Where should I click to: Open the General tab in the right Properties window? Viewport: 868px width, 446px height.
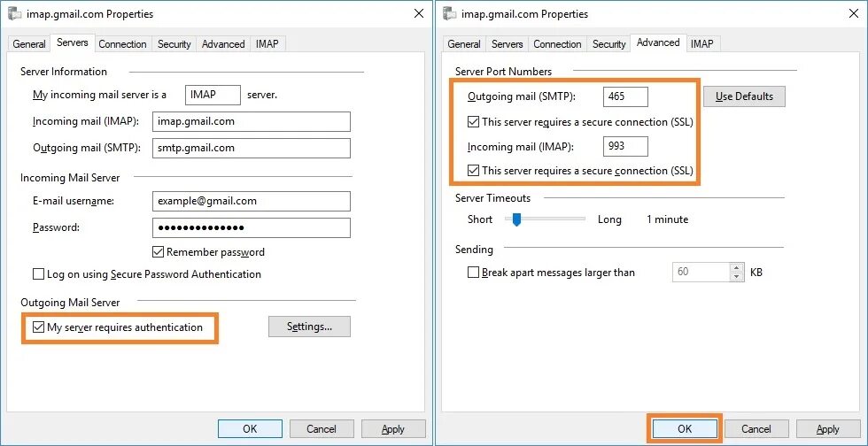464,44
